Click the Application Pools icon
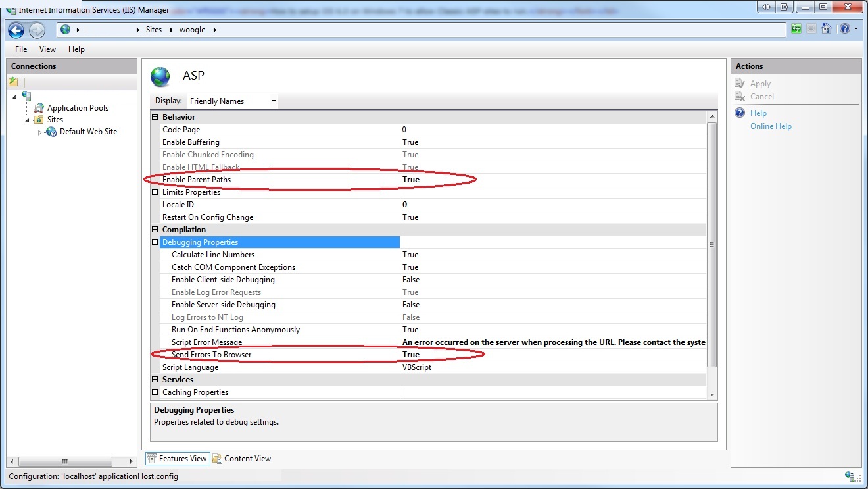Image resolution: width=868 pixels, height=489 pixels. click(39, 108)
